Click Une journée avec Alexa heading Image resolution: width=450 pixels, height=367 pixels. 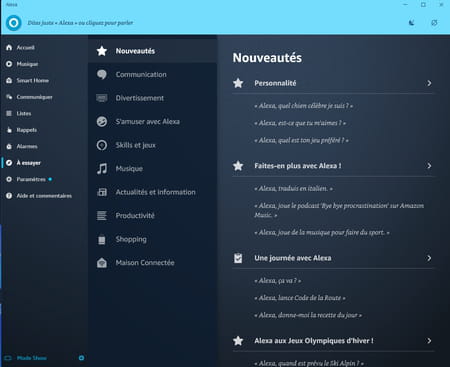click(x=293, y=258)
